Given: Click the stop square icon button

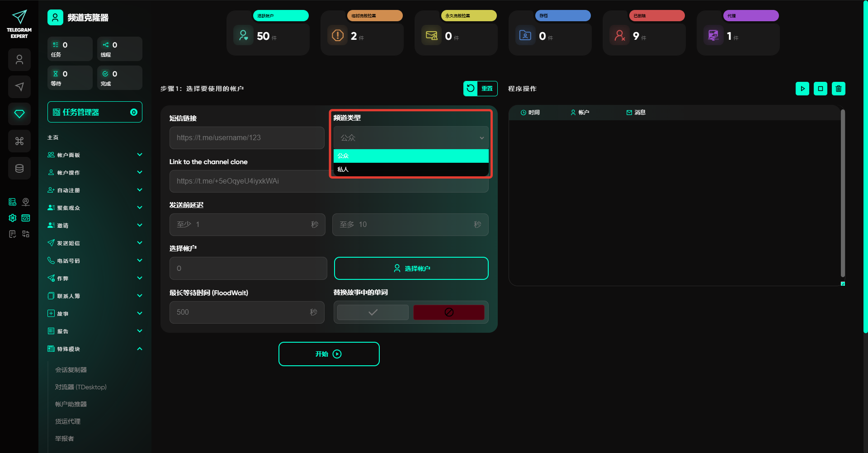Looking at the screenshot, I should 820,89.
